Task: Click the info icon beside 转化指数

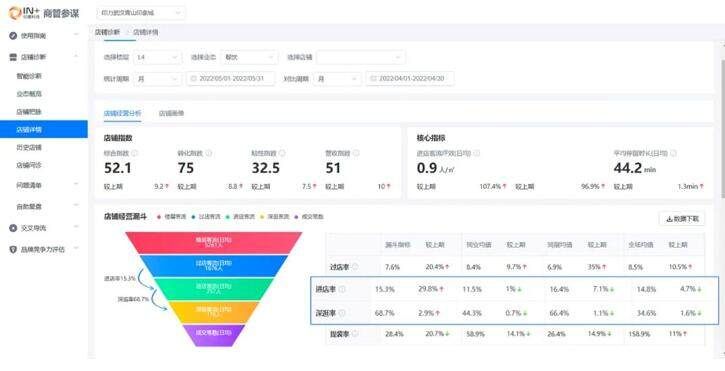Action: tap(209, 153)
